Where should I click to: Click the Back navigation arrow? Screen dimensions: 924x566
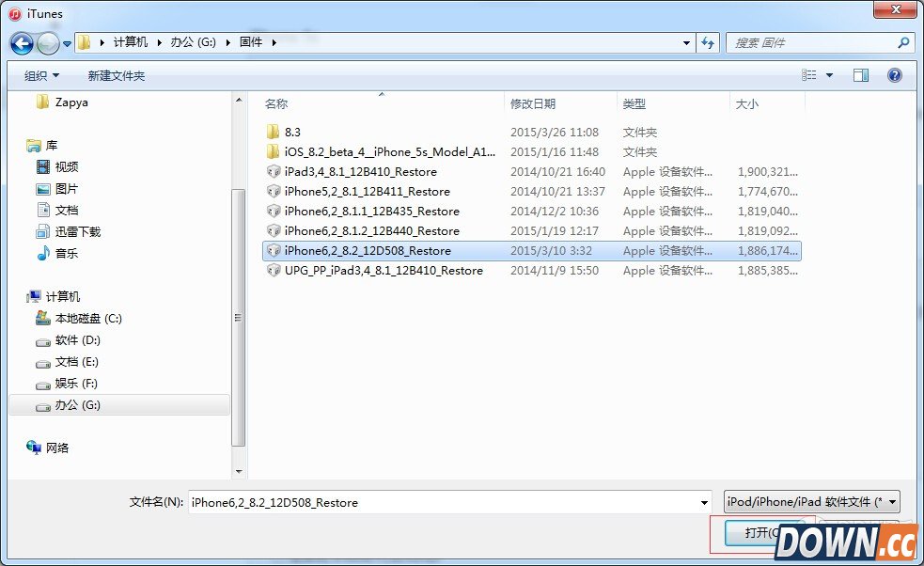(x=21, y=43)
